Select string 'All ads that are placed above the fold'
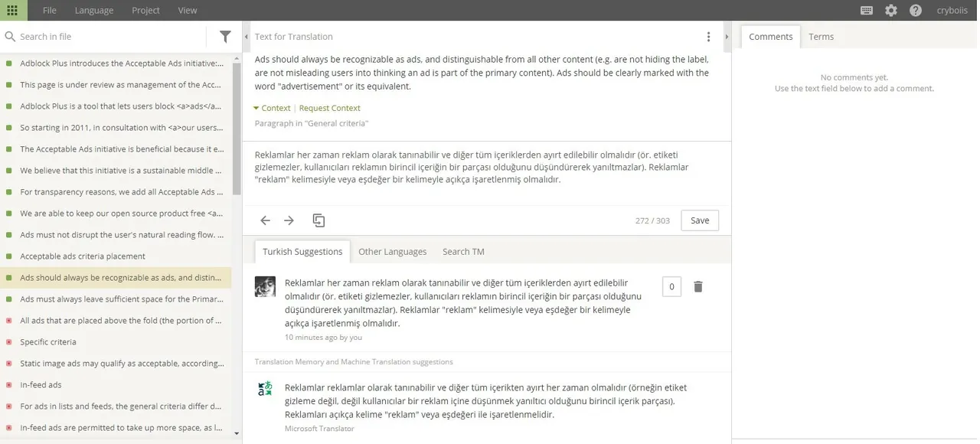This screenshot has height=444, width=980. click(116, 321)
